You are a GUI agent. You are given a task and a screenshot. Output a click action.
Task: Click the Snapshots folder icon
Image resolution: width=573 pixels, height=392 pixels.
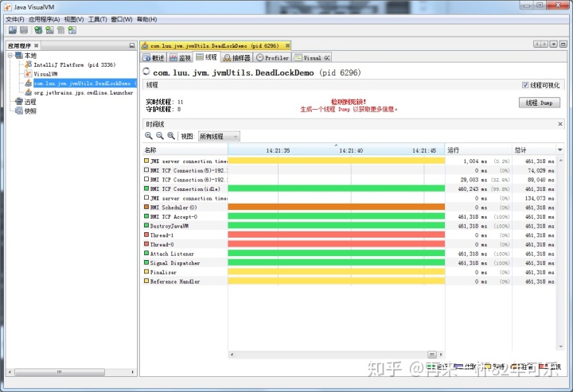19,111
